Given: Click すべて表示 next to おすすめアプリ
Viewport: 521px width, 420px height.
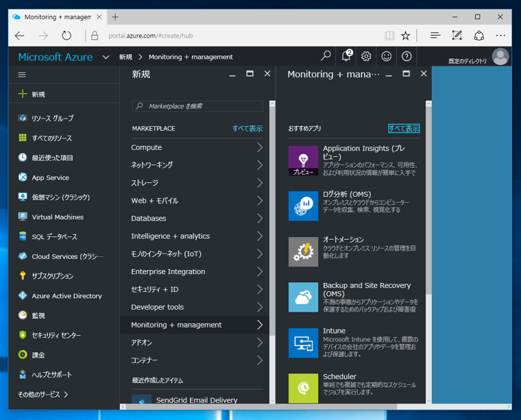Looking at the screenshot, I should point(404,129).
